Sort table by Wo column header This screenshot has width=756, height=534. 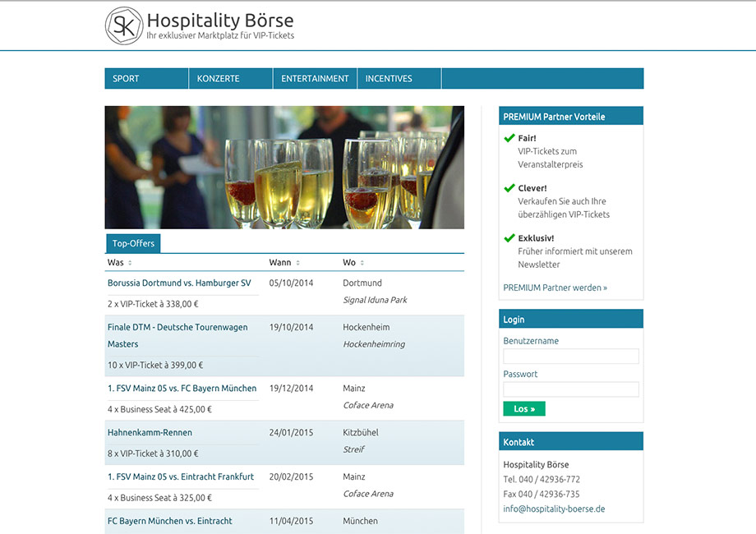point(349,263)
